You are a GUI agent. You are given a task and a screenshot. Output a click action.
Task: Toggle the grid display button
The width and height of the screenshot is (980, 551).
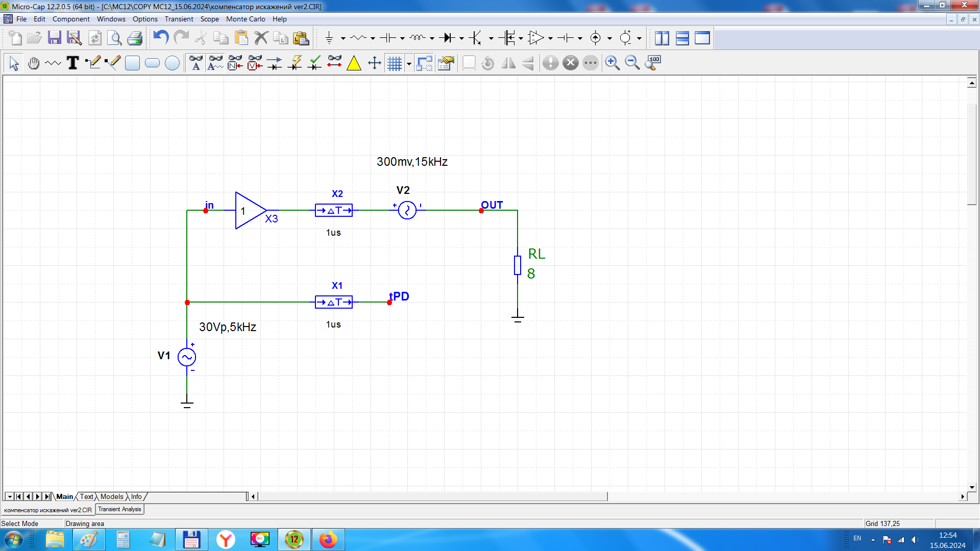395,63
